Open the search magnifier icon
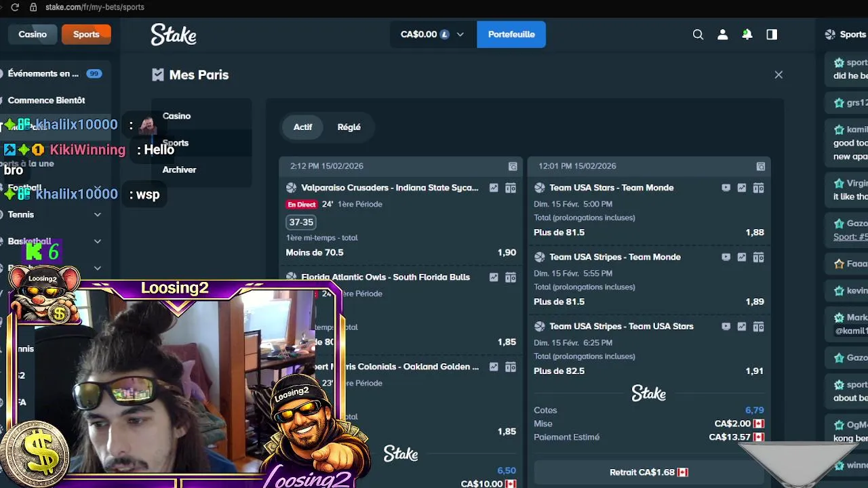 [x=698, y=35]
